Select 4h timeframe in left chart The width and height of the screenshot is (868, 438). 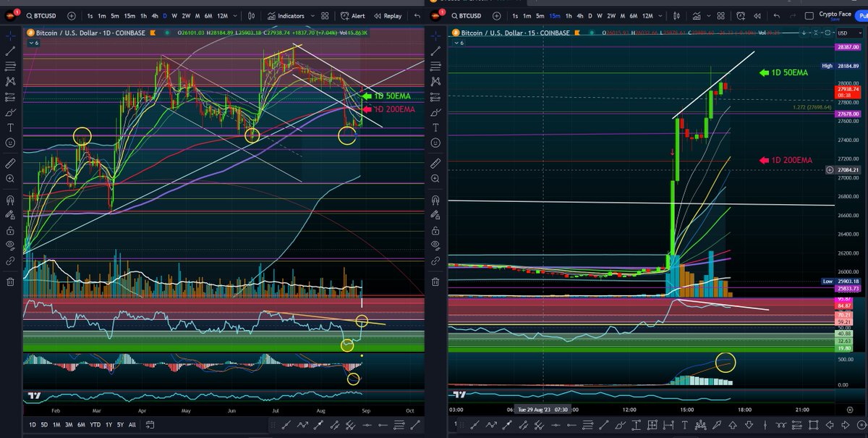(x=153, y=15)
